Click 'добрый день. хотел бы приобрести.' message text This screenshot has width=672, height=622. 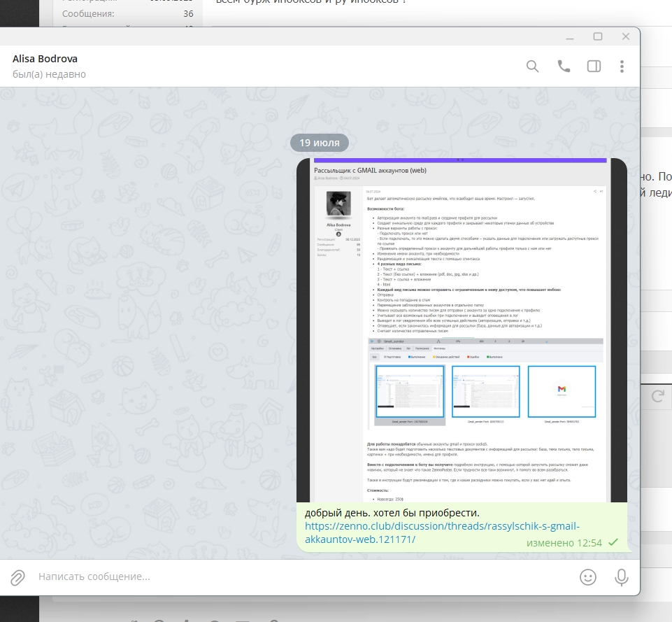(x=392, y=513)
